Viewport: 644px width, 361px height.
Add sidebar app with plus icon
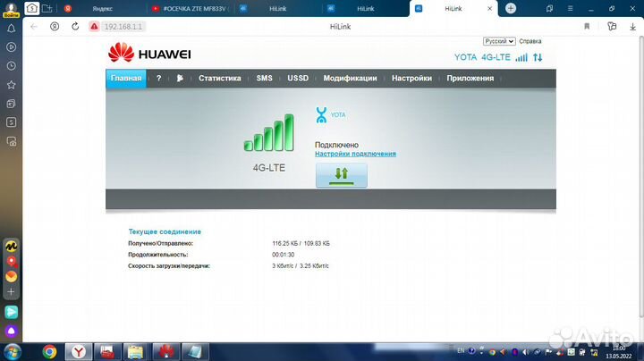click(x=11, y=291)
